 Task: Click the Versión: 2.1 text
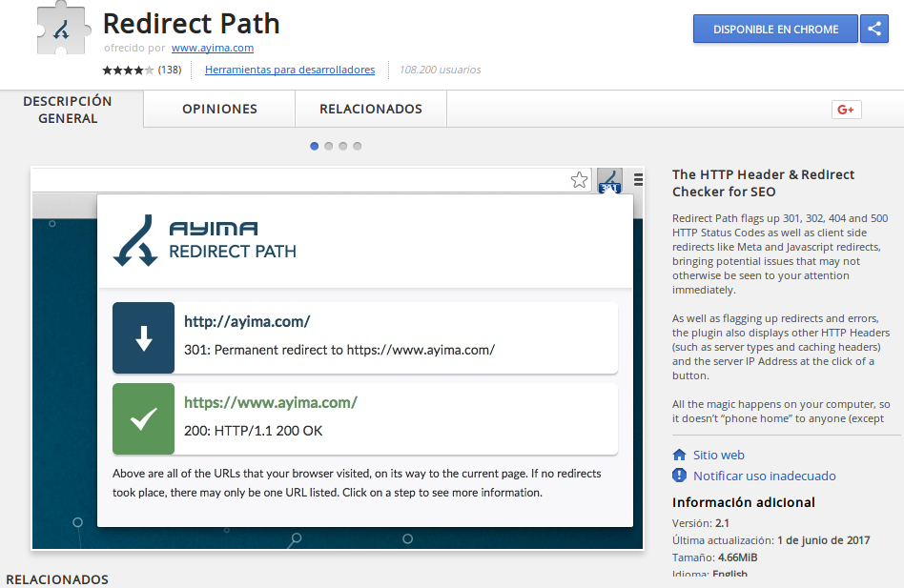701,523
